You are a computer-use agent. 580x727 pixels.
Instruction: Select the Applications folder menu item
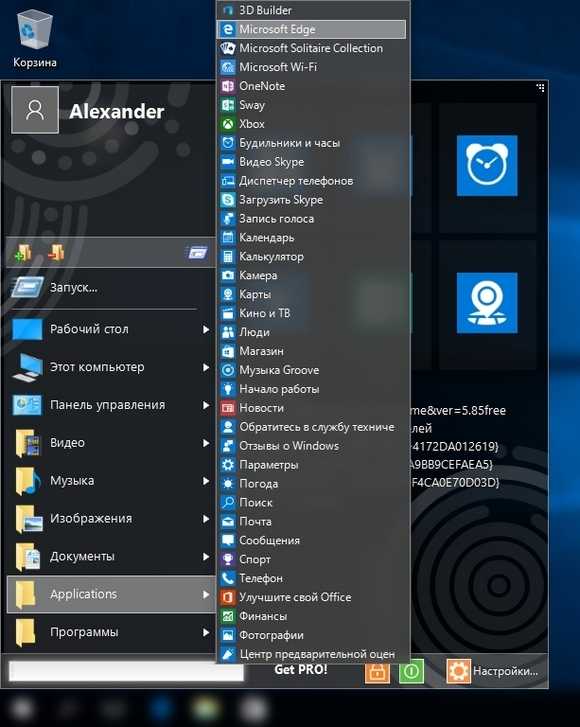click(x=111, y=594)
